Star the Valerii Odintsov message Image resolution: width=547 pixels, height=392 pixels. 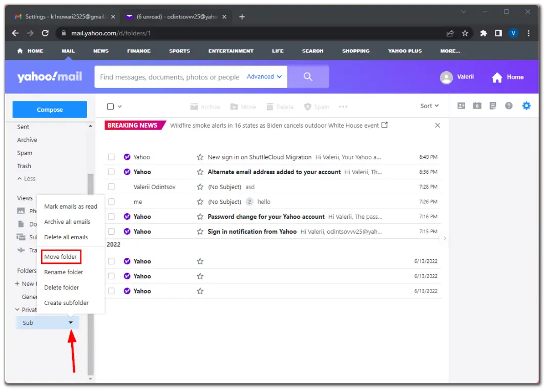click(x=200, y=187)
